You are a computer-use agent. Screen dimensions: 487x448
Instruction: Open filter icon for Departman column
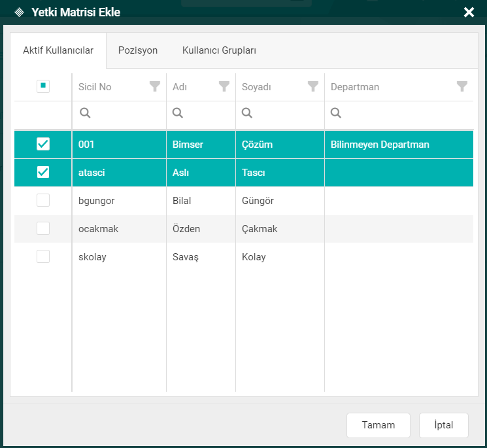[x=462, y=86]
